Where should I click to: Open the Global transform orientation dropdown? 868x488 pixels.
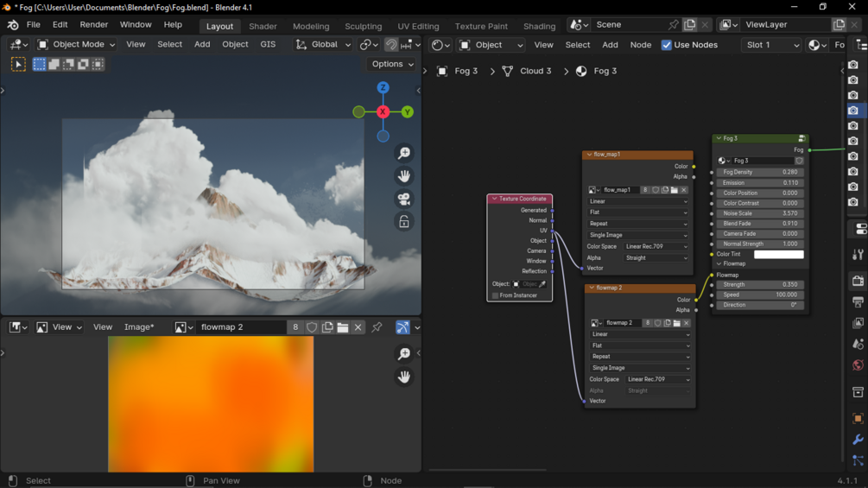(323, 44)
